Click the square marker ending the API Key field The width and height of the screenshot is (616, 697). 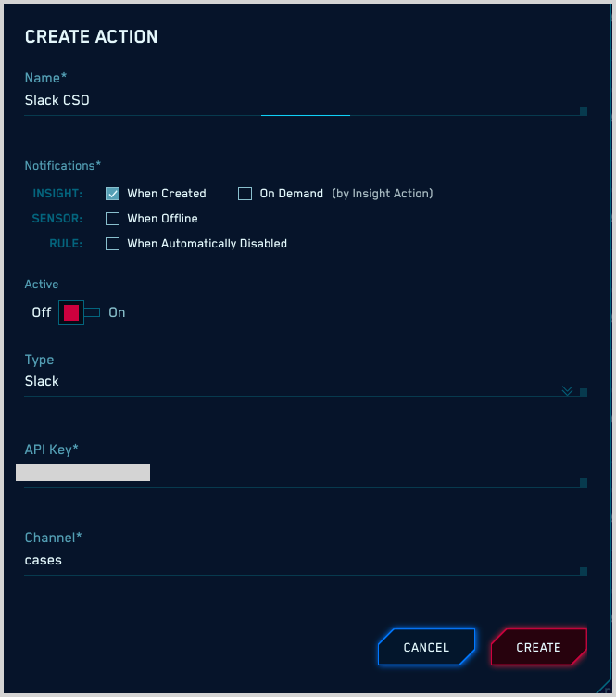tap(583, 482)
